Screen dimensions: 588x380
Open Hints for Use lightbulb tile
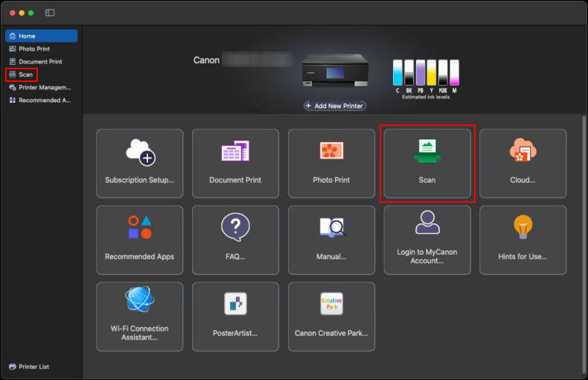[x=523, y=240]
